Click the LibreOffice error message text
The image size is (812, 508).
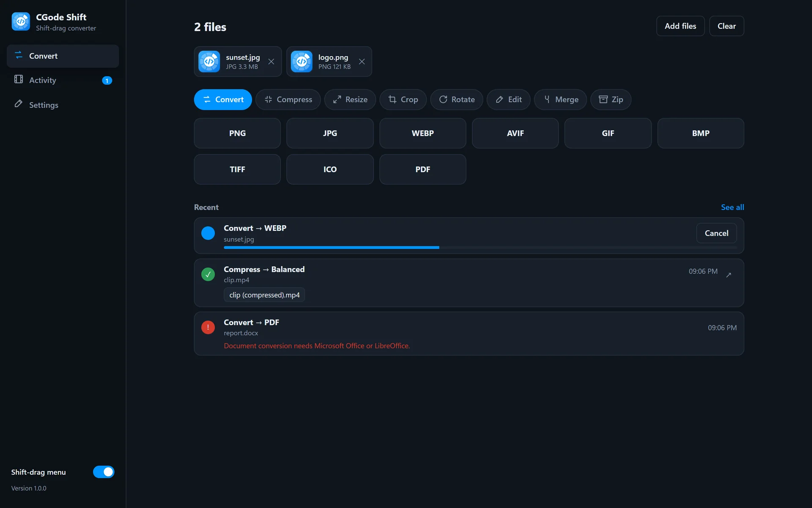click(317, 346)
